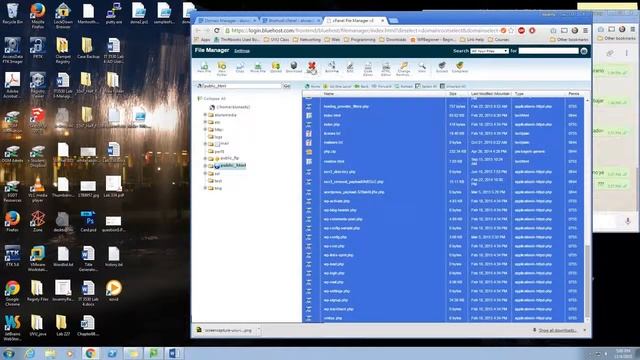Click the Upload toolbar icon
Image resolution: width=640 pixels, height=360 pixels.
click(276, 67)
